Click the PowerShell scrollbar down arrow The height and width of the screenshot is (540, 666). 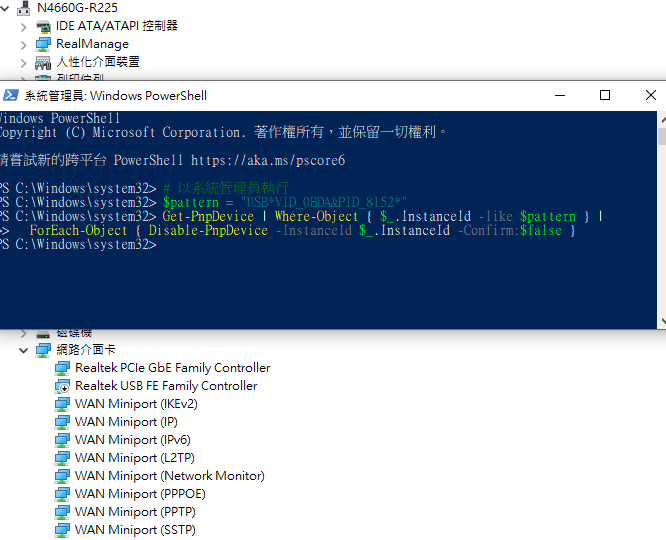tap(659, 321)
